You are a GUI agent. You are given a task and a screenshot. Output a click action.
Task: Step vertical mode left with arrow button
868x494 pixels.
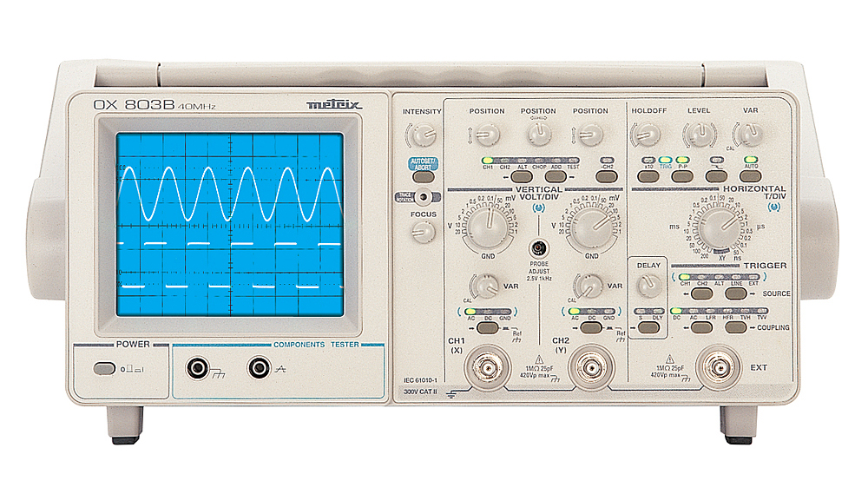coord(521,176)
